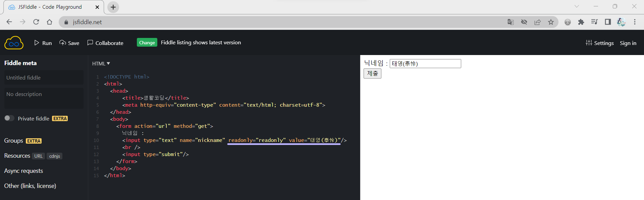Go forward in browser history
This screenshot has width=644, height=200.
click(x=22, y=22)
